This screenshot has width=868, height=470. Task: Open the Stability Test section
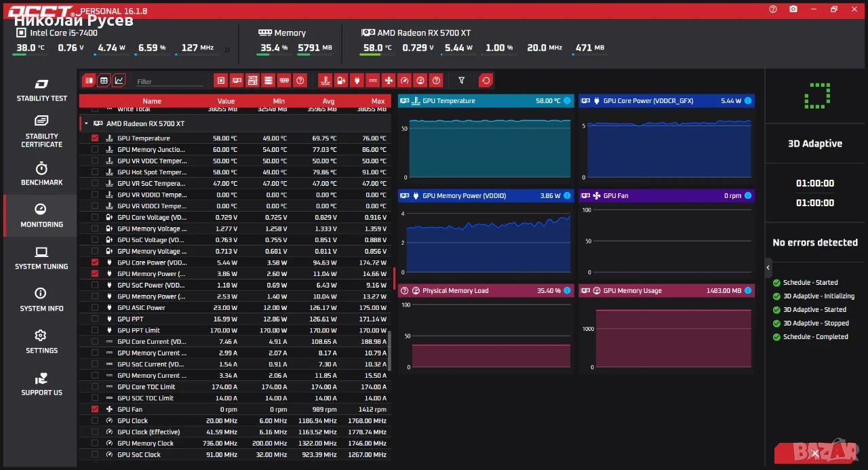41,90
